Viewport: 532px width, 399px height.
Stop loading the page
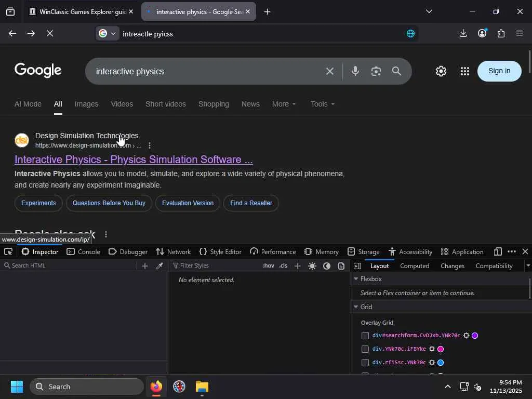pyautogui.click(x=49, y=33)
